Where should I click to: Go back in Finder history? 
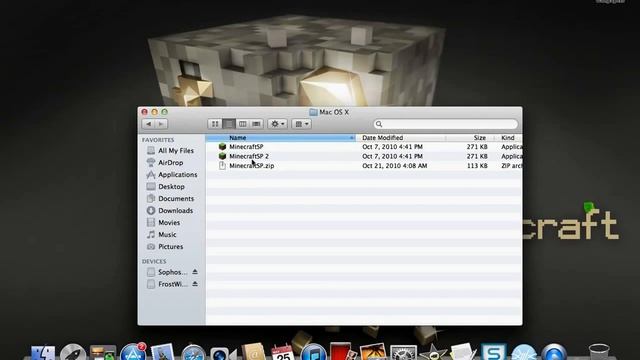click(x=149, y=124)
